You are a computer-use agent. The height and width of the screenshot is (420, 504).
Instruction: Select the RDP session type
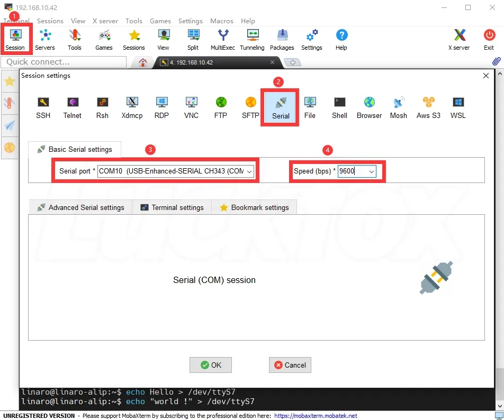[161, 107]
